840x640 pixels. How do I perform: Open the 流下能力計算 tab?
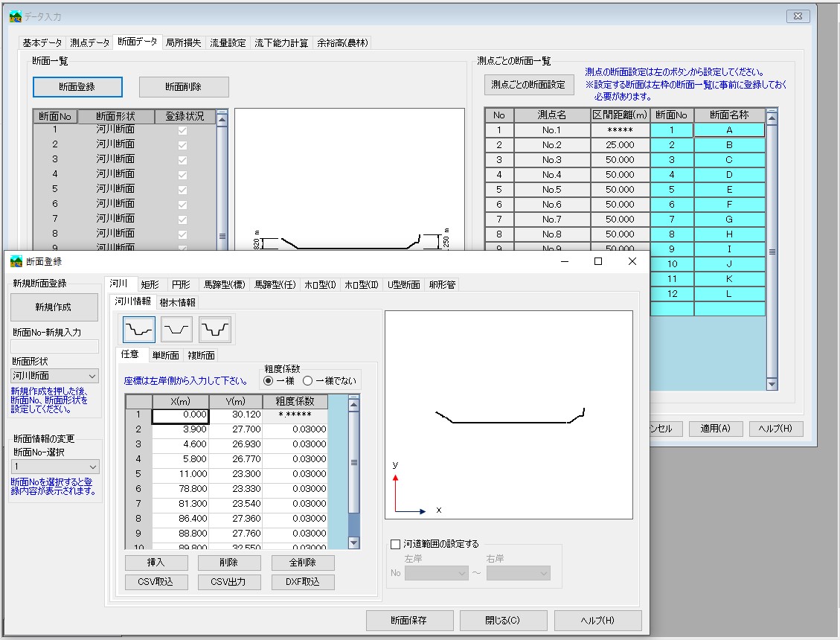281,43
